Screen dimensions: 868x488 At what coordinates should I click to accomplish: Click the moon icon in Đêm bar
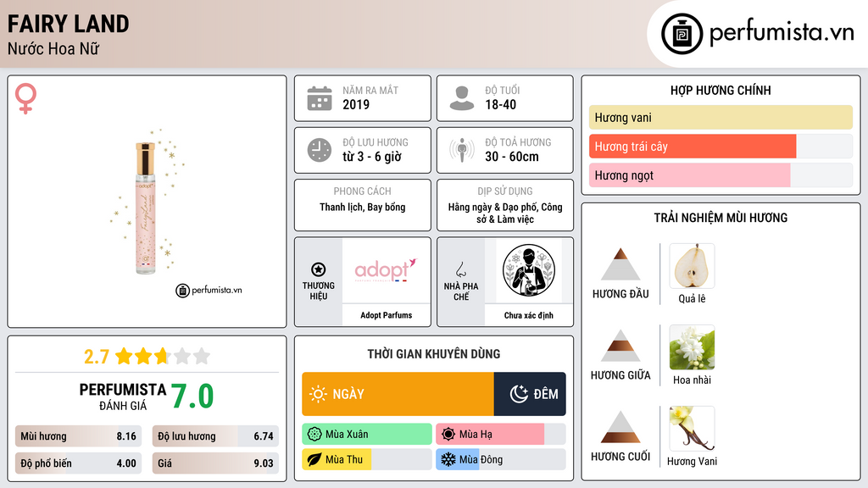pyautogui.click(x=519, y=394)
